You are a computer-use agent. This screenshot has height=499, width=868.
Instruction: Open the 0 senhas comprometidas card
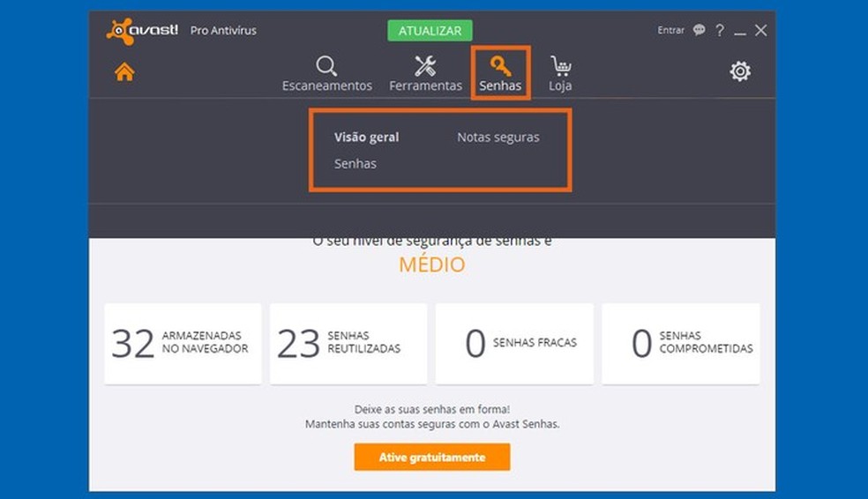pyautogui.click(x=680, y=344)
